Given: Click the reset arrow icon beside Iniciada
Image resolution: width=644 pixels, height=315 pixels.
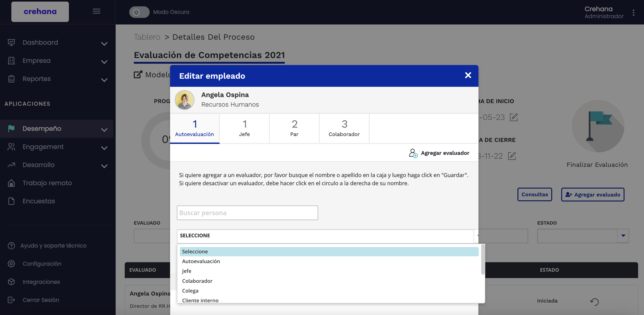Looking at the screenshot, I should (594, 301).
